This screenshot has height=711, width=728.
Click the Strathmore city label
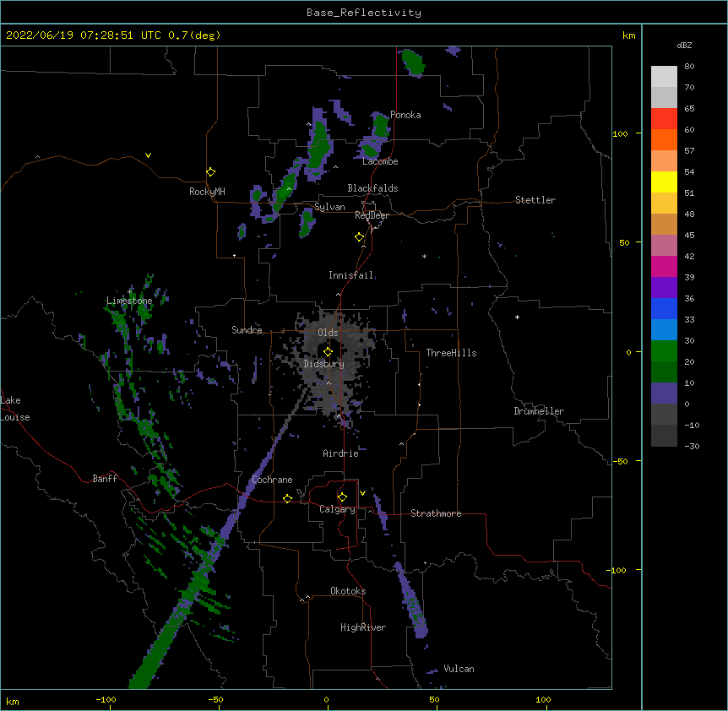click(x=436, y=513)
